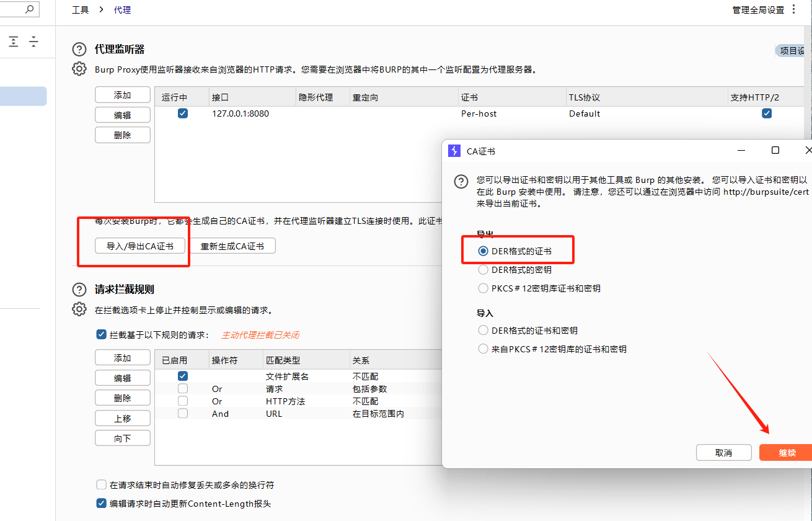Click the 匹配类型 column header in the rules table
The height and width of the screenshot is (521, 812).
click(306, 360)
